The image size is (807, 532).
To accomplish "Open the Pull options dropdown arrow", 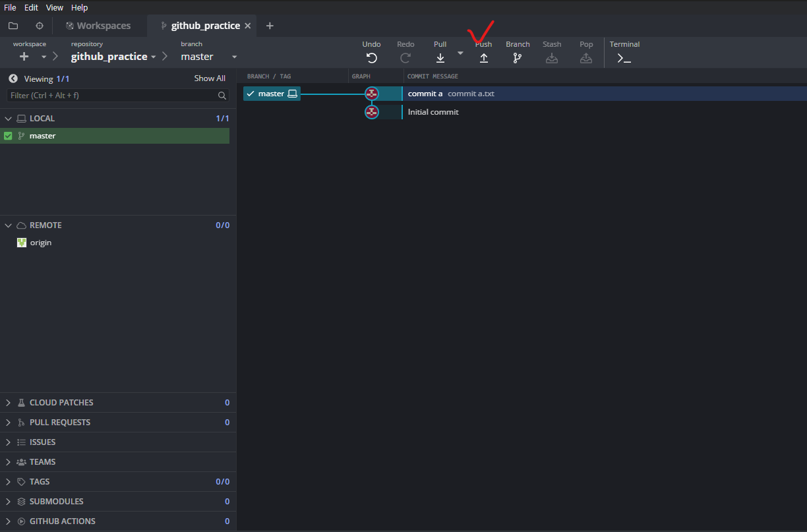I will 460,53.
